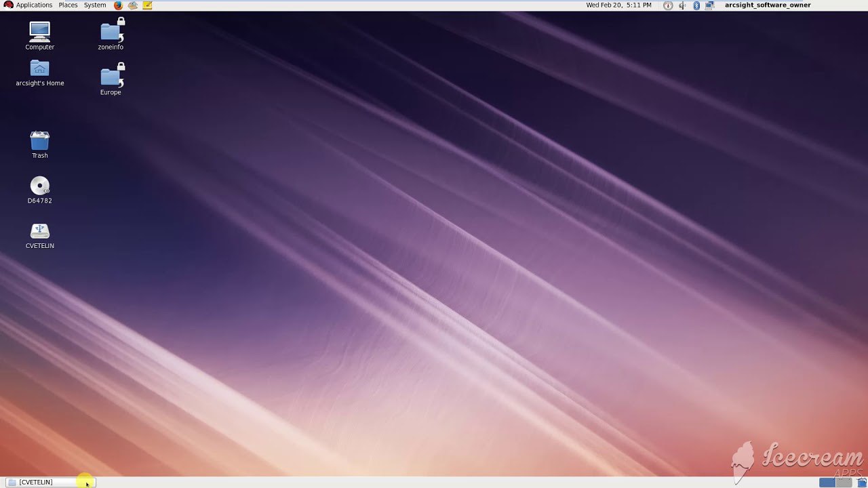
Task: Switch to the first workspace in switcher
Action: (x=827, y=483)
